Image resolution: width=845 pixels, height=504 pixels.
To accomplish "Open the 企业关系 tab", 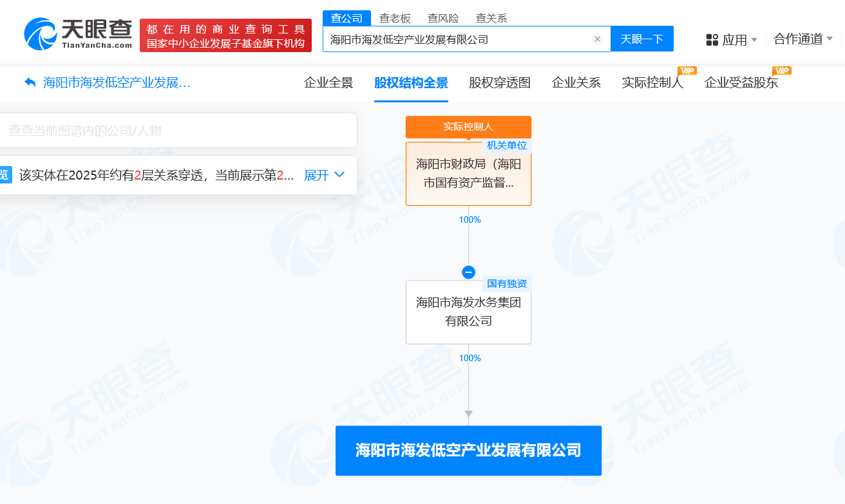I will click(576, 82).
